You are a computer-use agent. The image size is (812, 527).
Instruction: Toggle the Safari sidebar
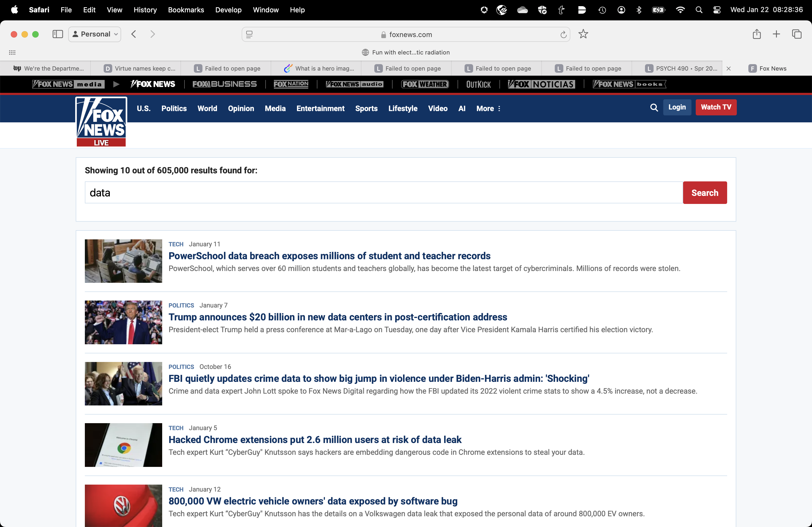click(58, 34)
